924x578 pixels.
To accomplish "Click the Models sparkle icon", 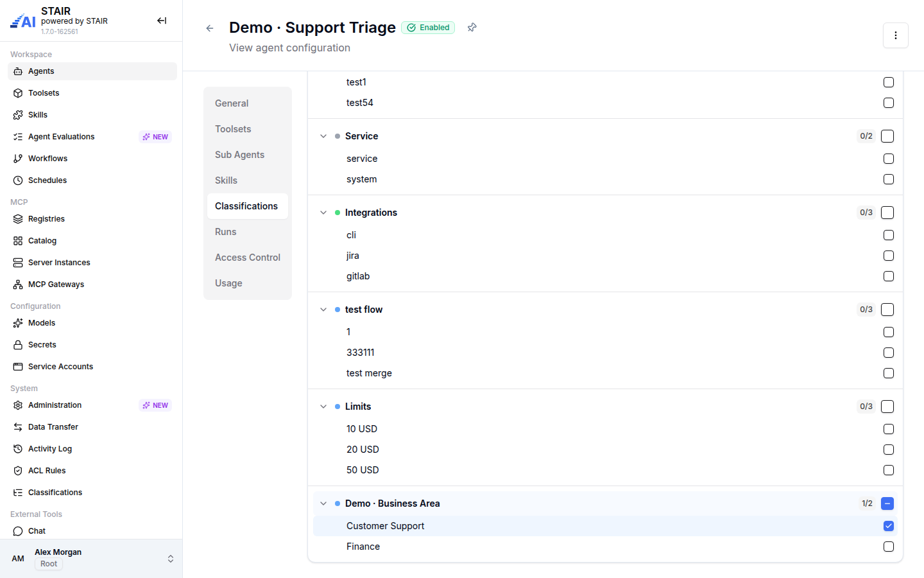I will (18, 323).
